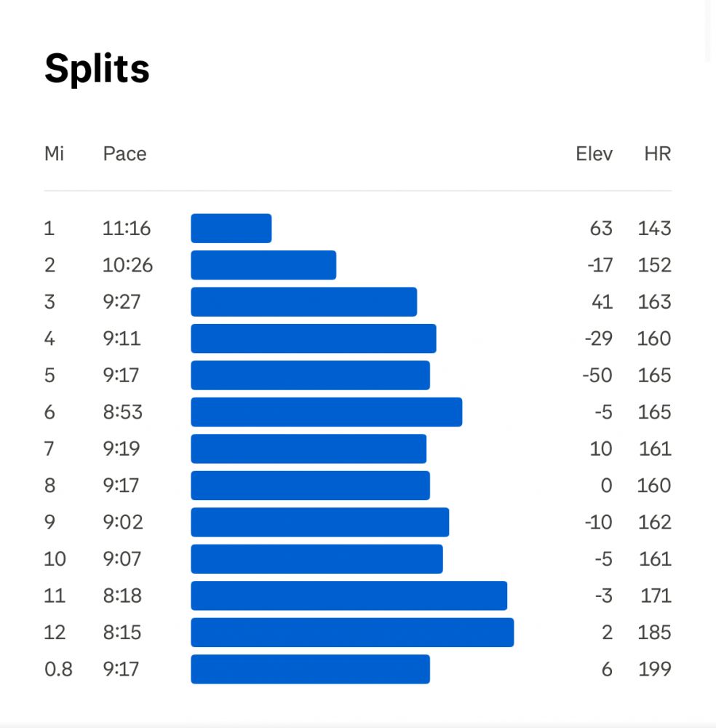This screenshot has height=728, width=716.
Task: Click the heart rate value 199
Action: click(654, 669)
